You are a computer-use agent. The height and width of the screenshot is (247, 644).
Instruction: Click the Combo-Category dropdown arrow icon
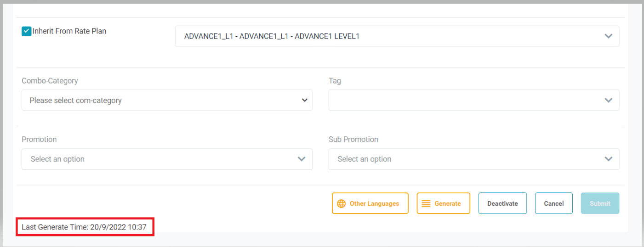[x=304, y=100]
